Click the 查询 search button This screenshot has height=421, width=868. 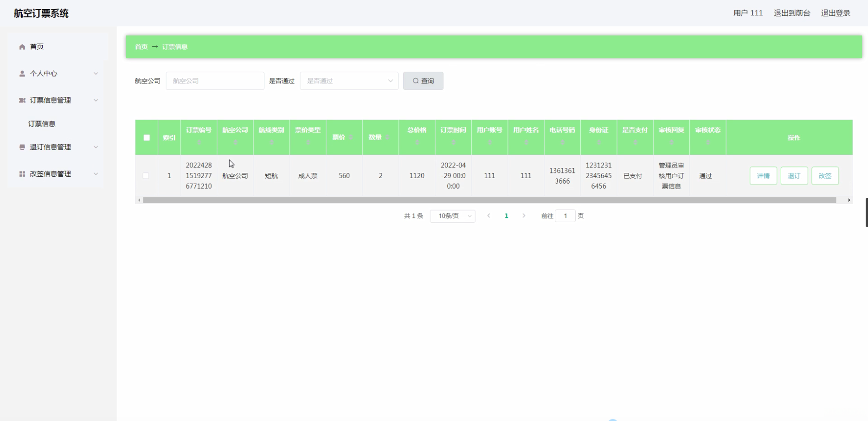(x=423, y=81)
